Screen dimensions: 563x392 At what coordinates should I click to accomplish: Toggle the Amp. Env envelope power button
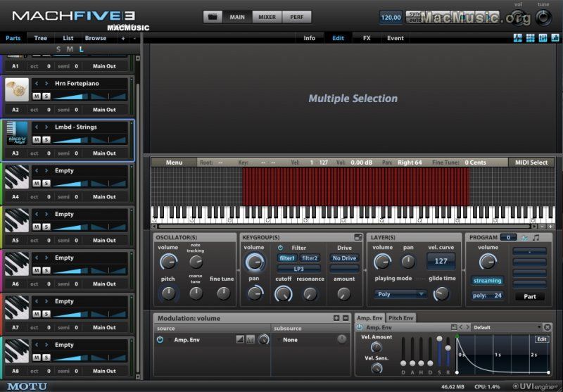tap(360, 327)
